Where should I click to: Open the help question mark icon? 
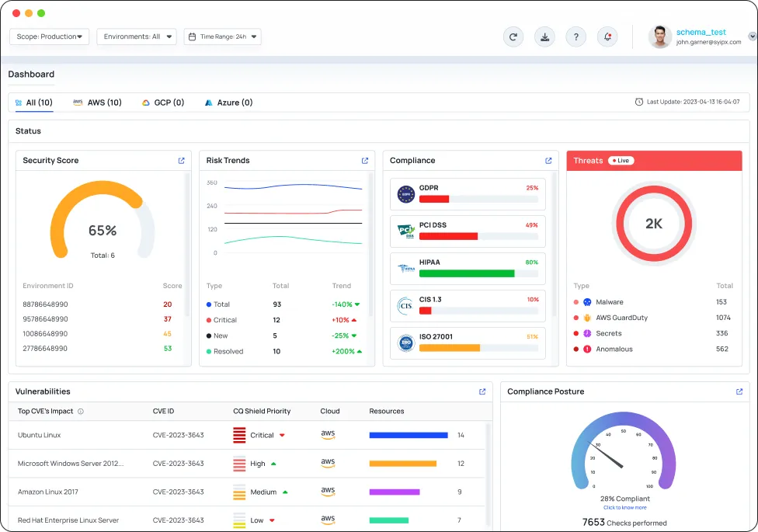575,37
